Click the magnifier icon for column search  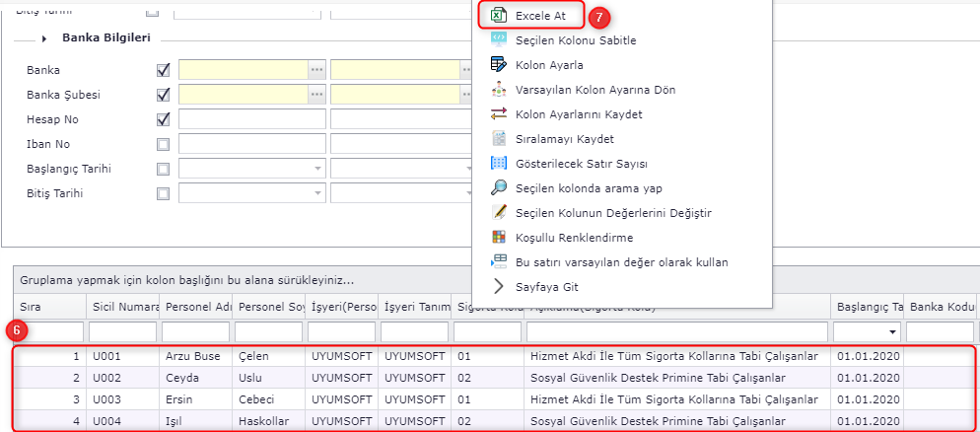pyautogui.click(x=499, y=188)
